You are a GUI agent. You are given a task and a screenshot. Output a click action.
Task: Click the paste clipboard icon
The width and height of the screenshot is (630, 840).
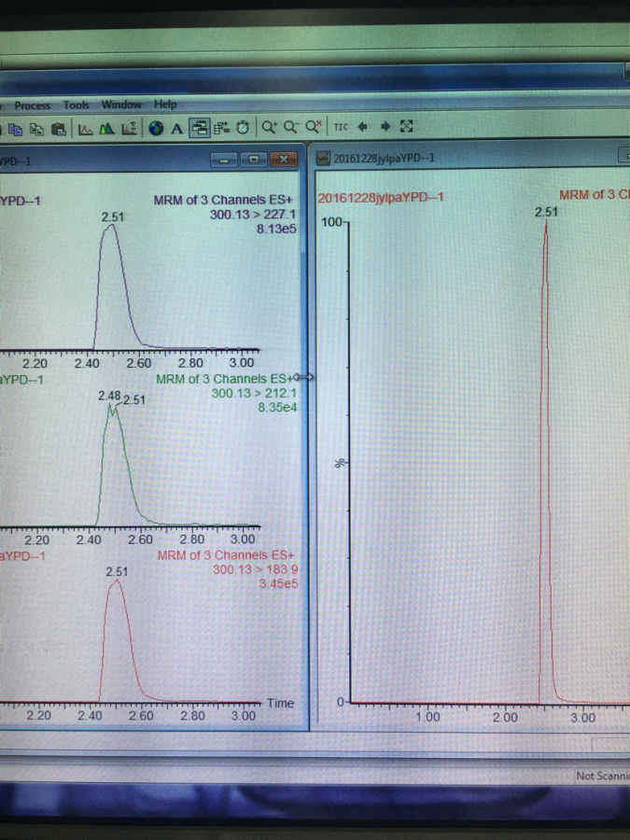tap(59, 129)
